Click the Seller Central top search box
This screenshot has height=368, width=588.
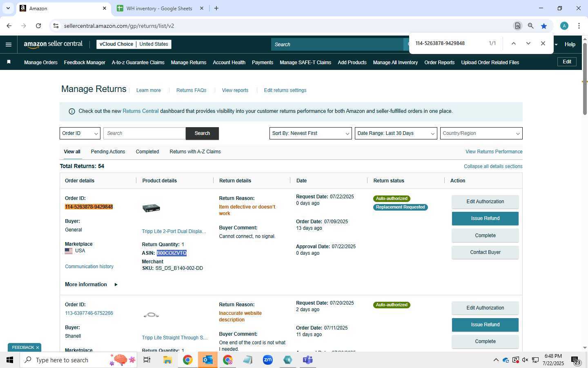[337, 45]
